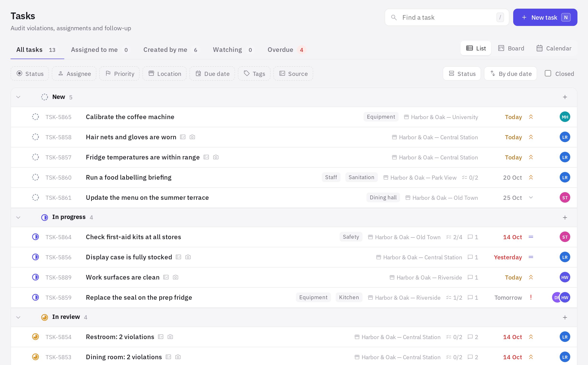Click the high priority icon for Calibrate coffee machine
Screen dimensions: 588x365
(x=531, y=117)
